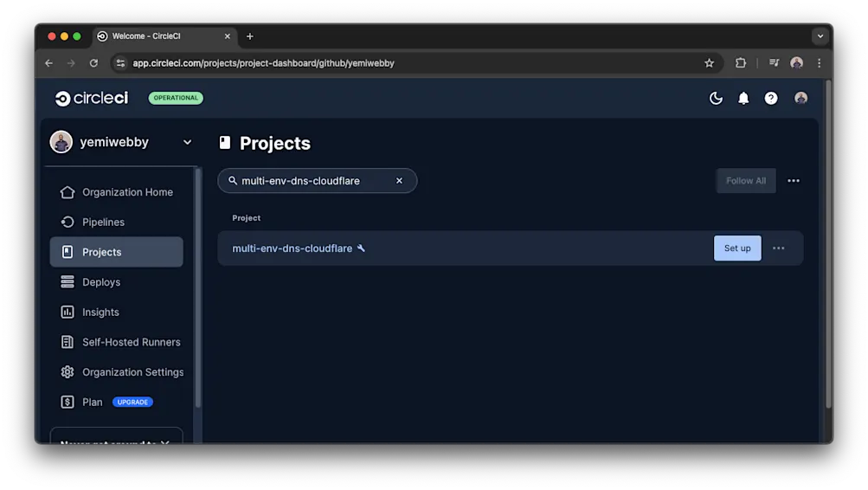The width and height of the screenshot is (868, 490).
Task: Select the Welcome - CircleCI tab
Action: [165, 36]
